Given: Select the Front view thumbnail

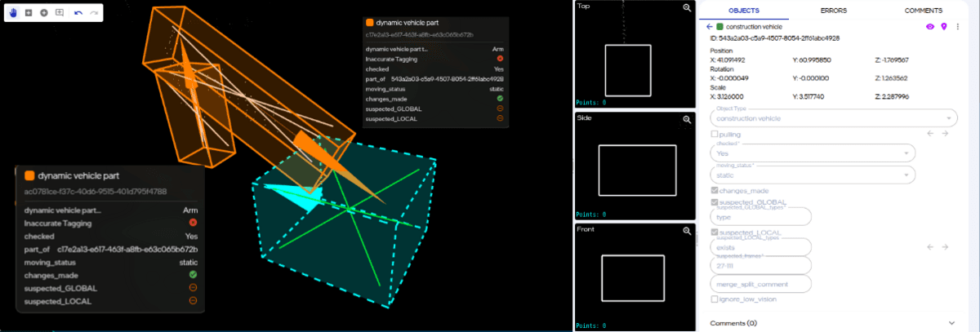Looking at the screenshot, I should pyautogui.click(x=635, y=278).
